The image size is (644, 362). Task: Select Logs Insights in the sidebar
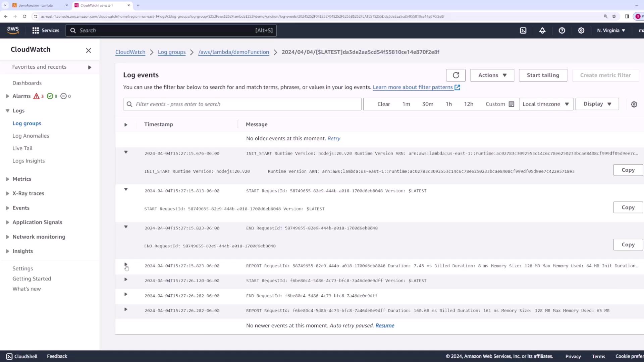click(x=29, y=161)
